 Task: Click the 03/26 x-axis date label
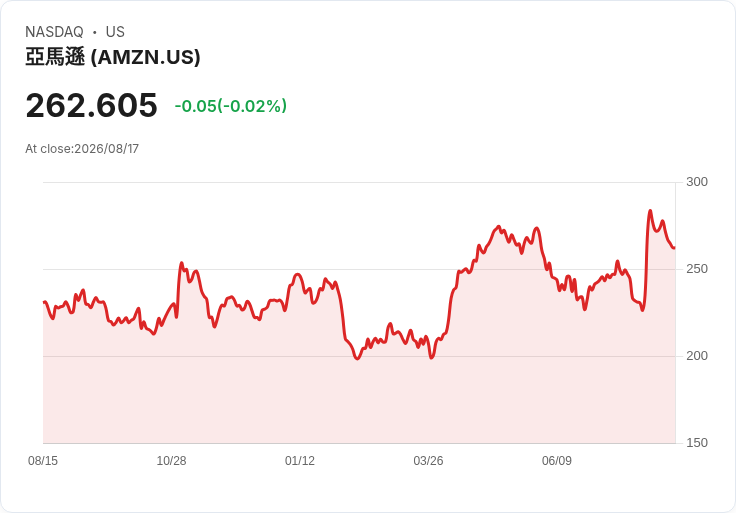pyautogui.click(x=428, y=461)
